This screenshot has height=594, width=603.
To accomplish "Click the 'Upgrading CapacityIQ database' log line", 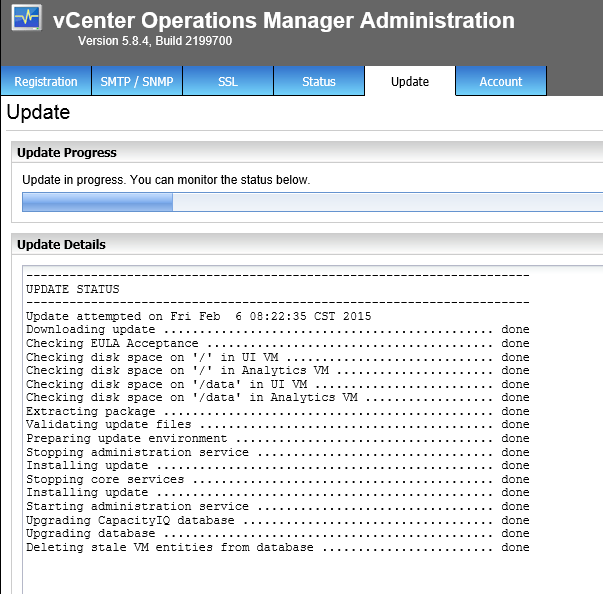I will 278,520.
